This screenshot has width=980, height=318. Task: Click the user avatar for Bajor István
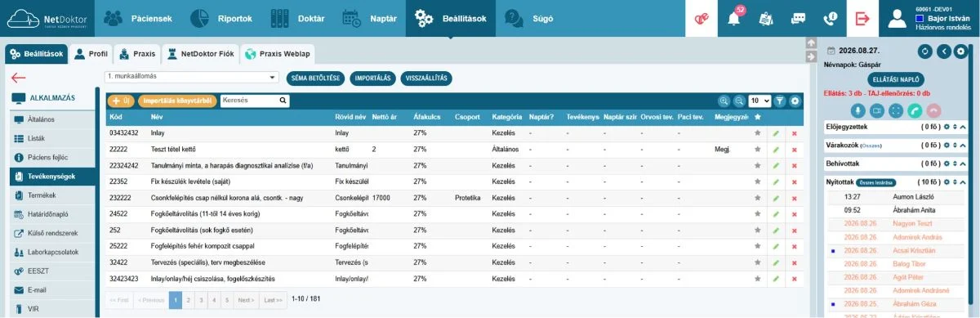tap(898, 19)
